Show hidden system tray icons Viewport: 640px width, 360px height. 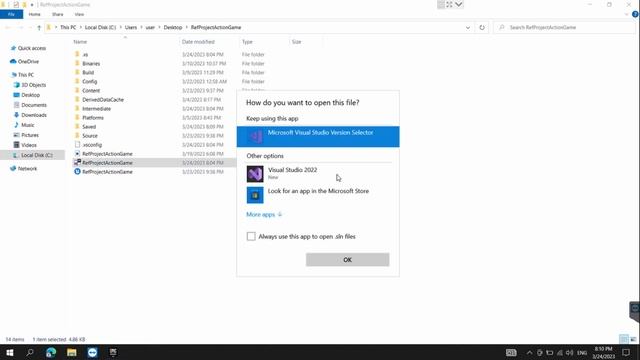click(x=529, y=353)
